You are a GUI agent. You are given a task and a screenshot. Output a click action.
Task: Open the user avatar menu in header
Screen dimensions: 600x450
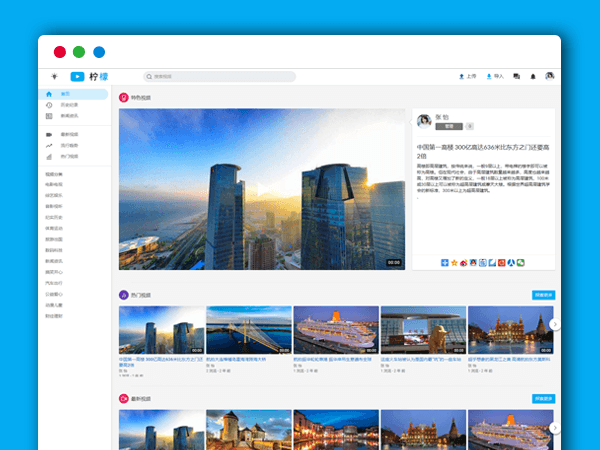(x=549, y=76)
